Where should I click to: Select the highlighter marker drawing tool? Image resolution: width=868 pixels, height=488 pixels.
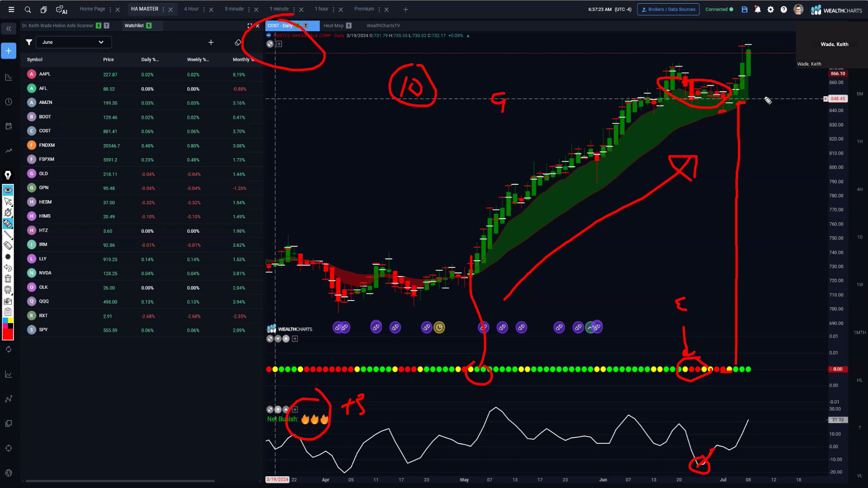pyautogui.click(x=8, y=223)
